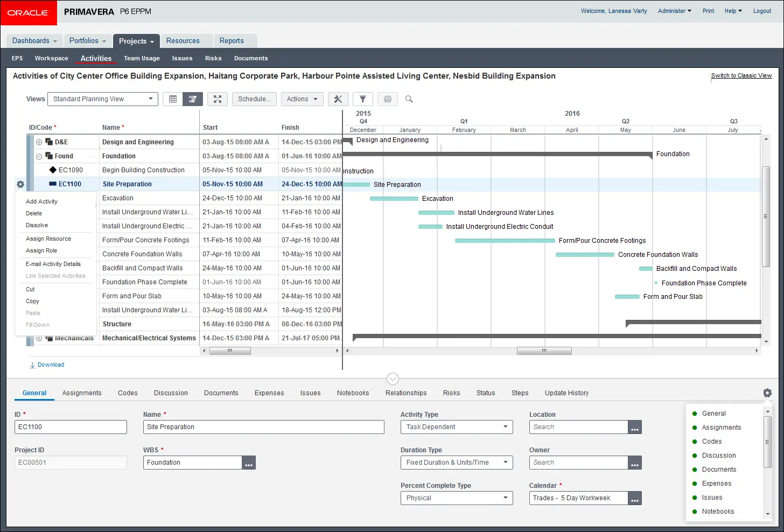This screenshot has height=532, width=784.
Task: Open the Administer menu
Action: [x=674, y=11]
